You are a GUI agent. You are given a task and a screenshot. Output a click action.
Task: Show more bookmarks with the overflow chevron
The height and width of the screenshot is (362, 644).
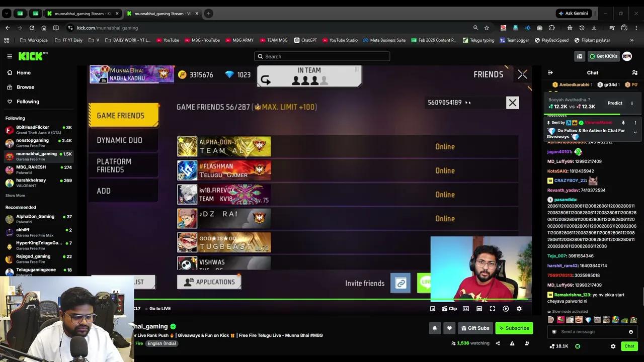pos(632,40)
